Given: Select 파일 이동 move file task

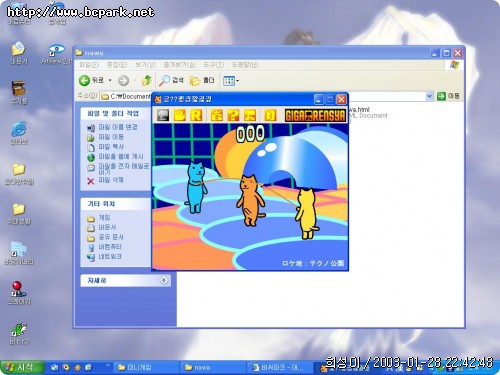Looking at the screenshot, I should [x=106, y=137].
